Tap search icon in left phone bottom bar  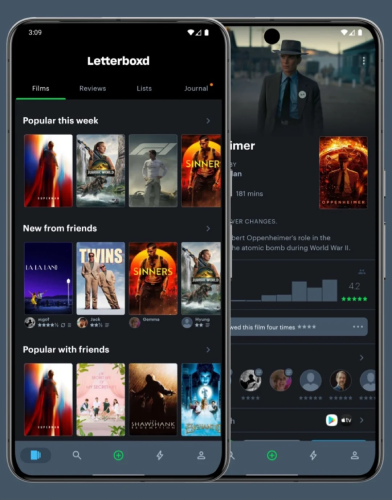77,455
